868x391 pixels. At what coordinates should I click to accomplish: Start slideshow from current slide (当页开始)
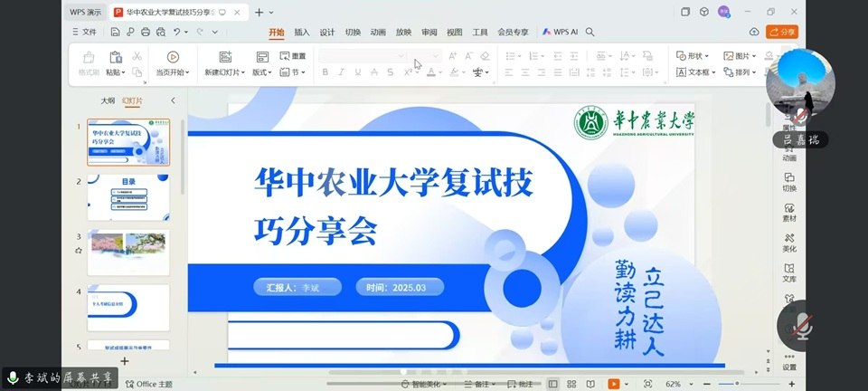click(x=172, y=63)
